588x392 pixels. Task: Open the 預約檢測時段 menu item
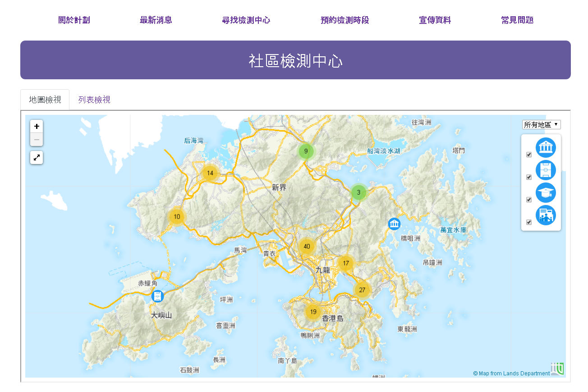[x=345, y=20]
